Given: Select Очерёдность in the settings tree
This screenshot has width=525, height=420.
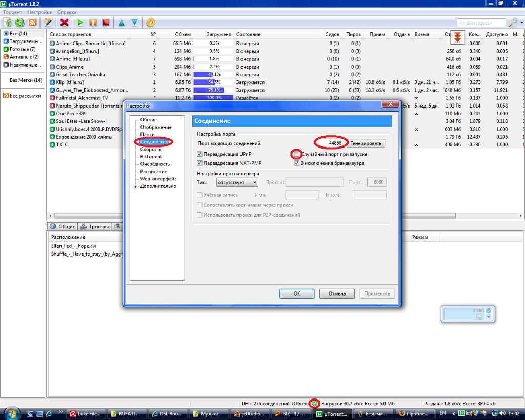Looking at the screenshot, I should [155, 164].
